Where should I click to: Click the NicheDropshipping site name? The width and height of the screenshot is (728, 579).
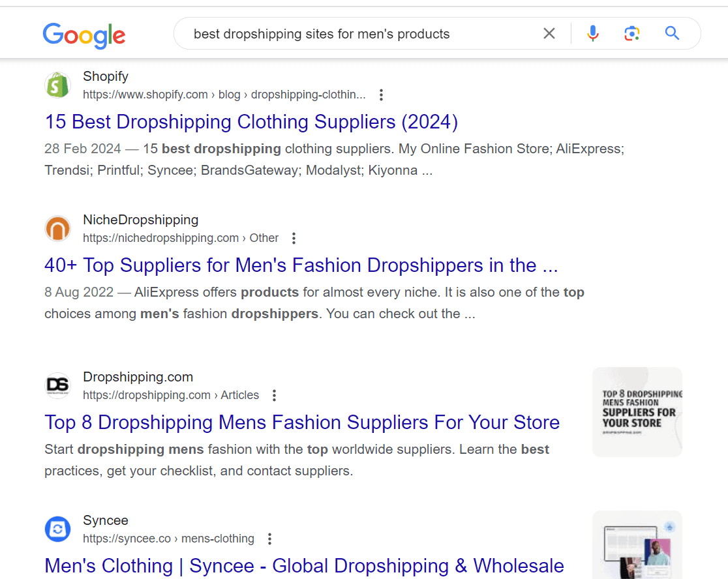(x=141, y=220)
